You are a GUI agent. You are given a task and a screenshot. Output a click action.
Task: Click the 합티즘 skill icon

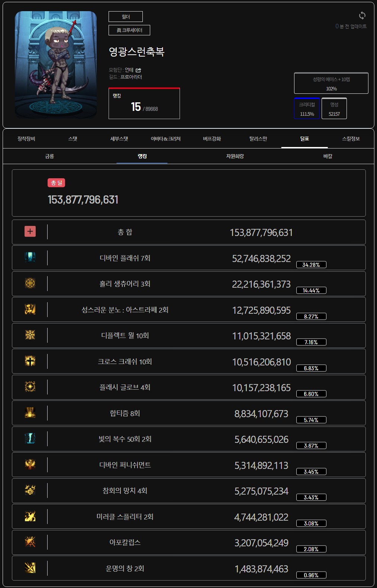pyautogui.click(x=30, y=413)
